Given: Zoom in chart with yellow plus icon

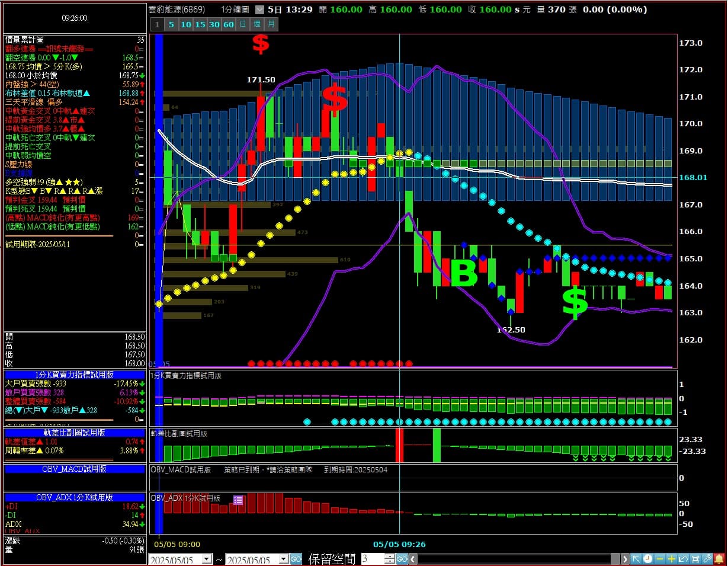Looking at the screenshot, I should [672, 559].
